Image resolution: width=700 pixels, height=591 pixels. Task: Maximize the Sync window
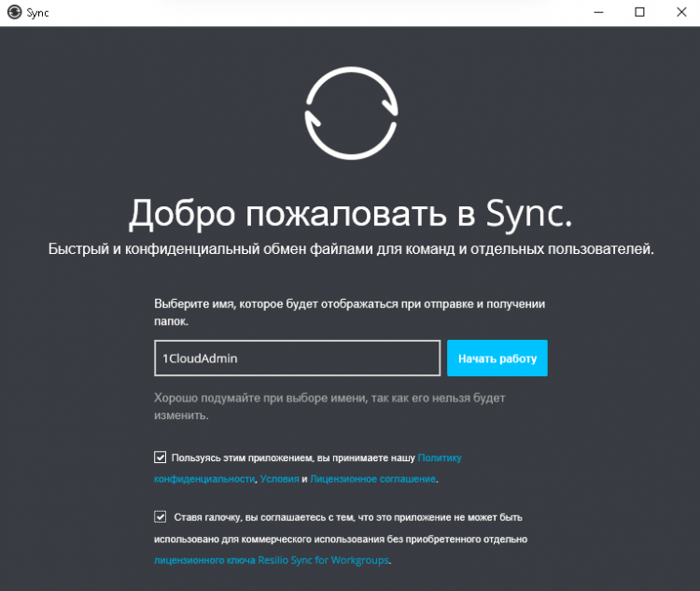[x=639, y=12]
